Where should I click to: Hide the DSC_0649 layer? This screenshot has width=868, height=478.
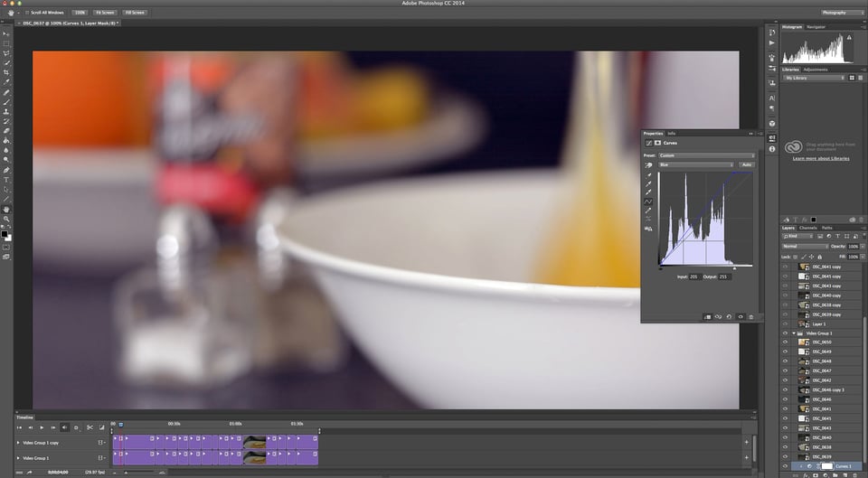coord(785,351)
